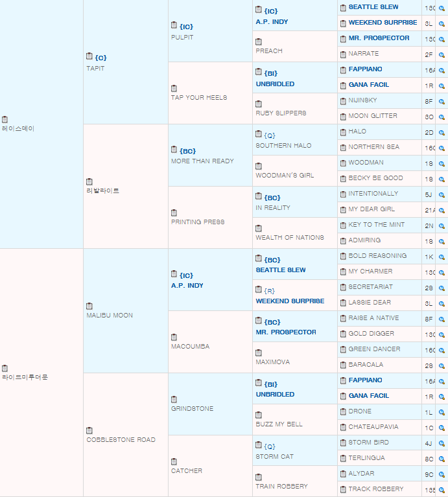Image resolution: width=448 pixels, height=497 pixels.
Task: Open SEATTLE SLEW link in fourth column
Action: click(x=281, y=270)
